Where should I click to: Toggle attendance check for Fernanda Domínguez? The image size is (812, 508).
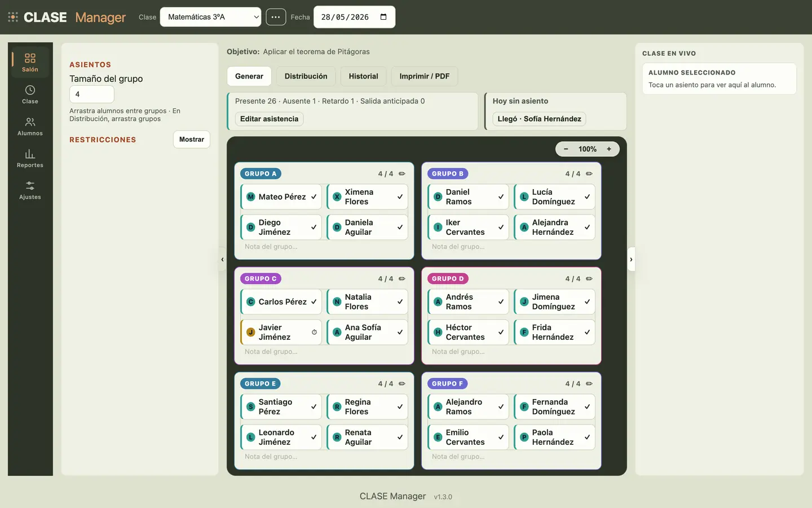click(587, 407)
